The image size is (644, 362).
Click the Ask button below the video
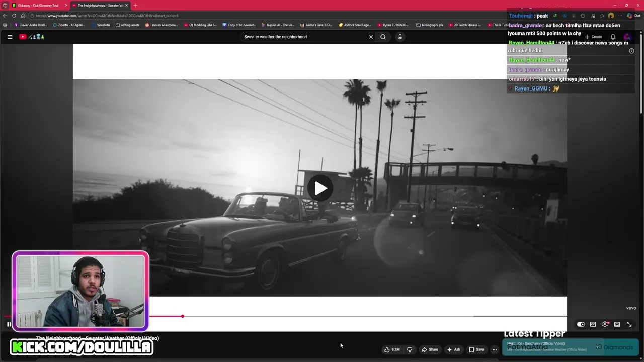453,349
